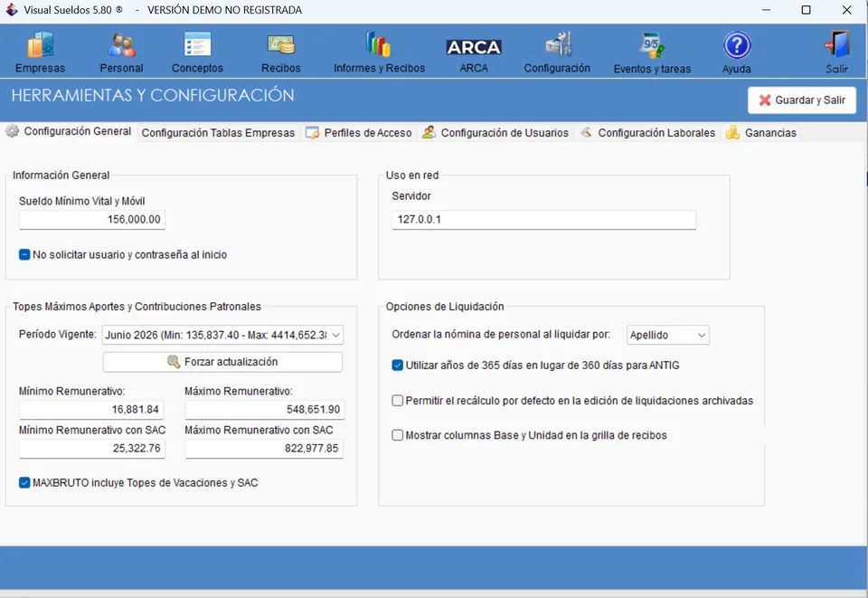The image size is (868, 598).
Task: Maximize the Visual Sueldos window
Action: coord(806,10)
